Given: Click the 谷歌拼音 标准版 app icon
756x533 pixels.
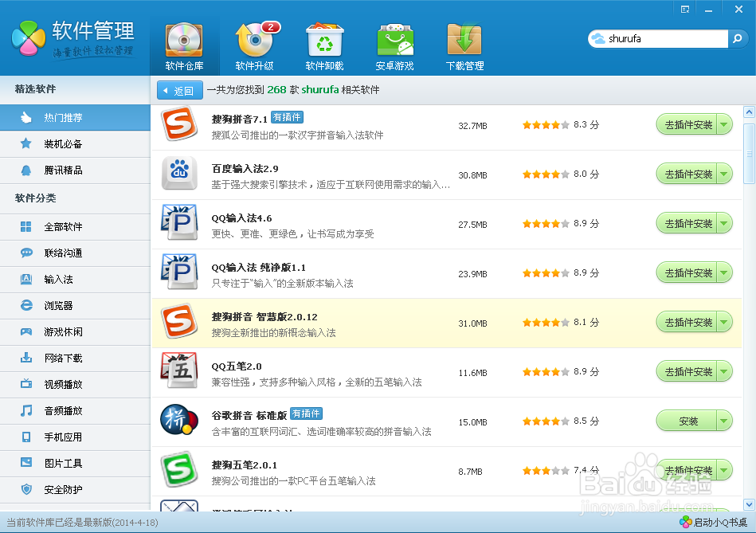Looking at the screenshot, I should click(179, 420).
